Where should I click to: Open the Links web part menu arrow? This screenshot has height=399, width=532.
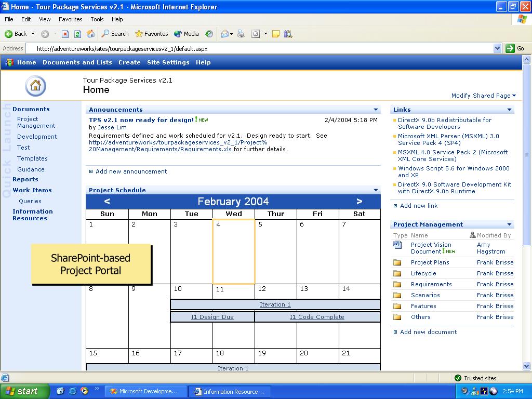tap(509, 110)
